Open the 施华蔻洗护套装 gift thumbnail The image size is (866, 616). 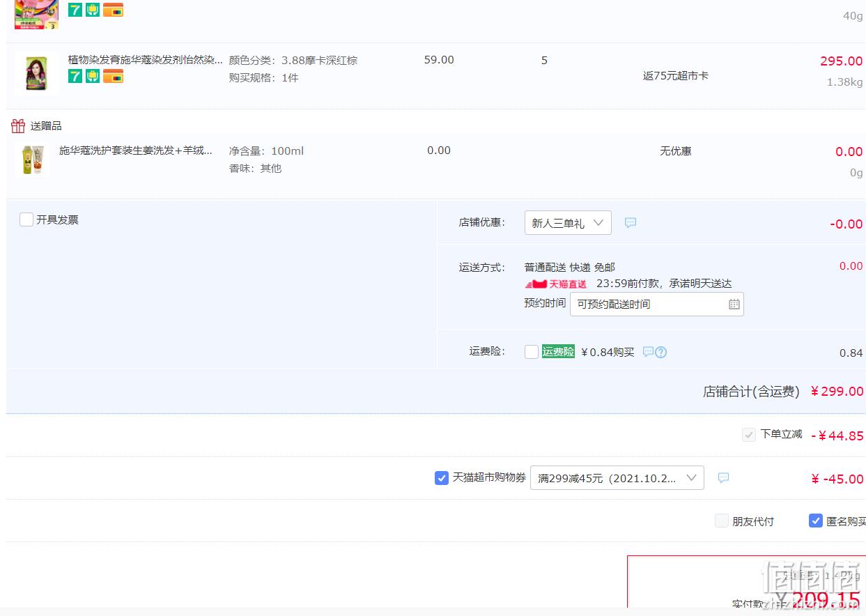pyautogui.click(x=33, y=160)
